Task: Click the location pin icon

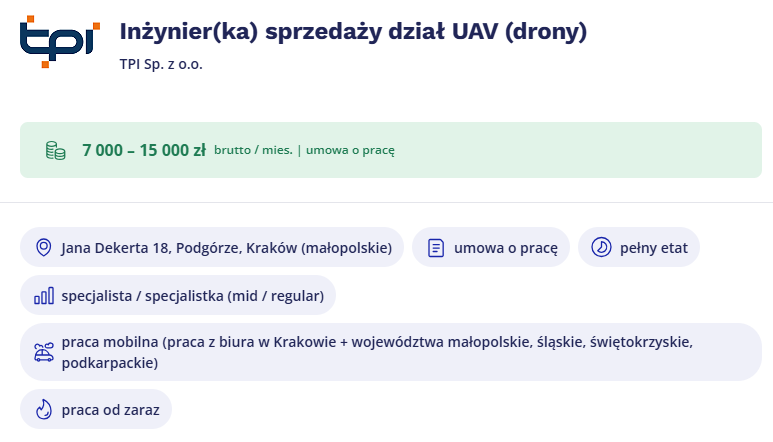Action: coord(43,247)
